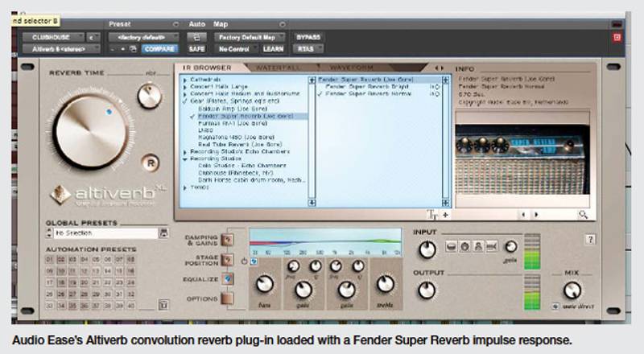Expand the Cathedrals folder in IR browser
The image size is (644, 354).
tap(185, 81)
